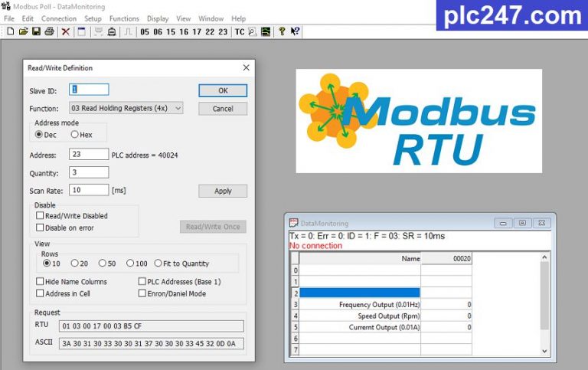Click the pulse waveform toolbar icon
This screenshot has height=370, width=588.
tap(128, 31)
